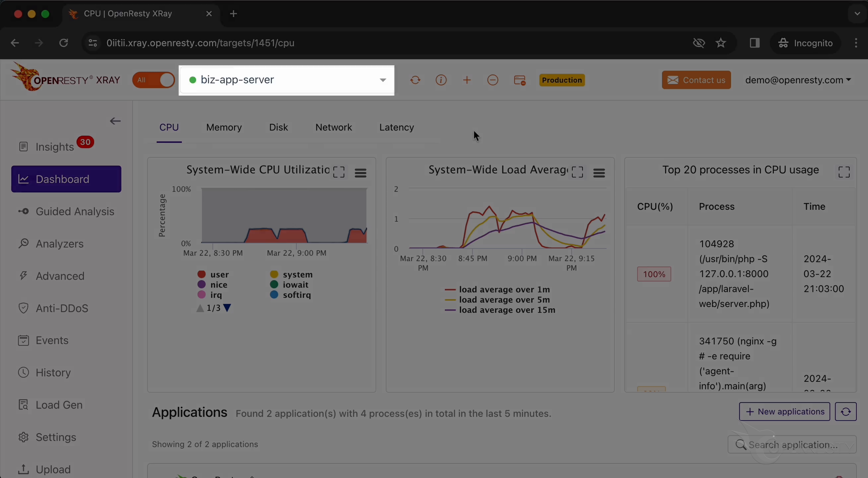Click the Production environment badge
The height and width of the screenshot is (478, 868).
point(562,80)
